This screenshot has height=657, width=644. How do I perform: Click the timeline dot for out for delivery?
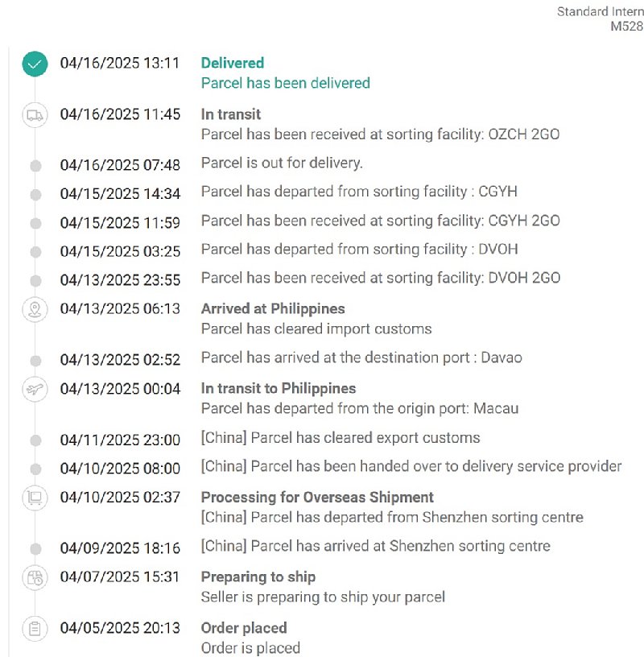[x=35, y=166]
